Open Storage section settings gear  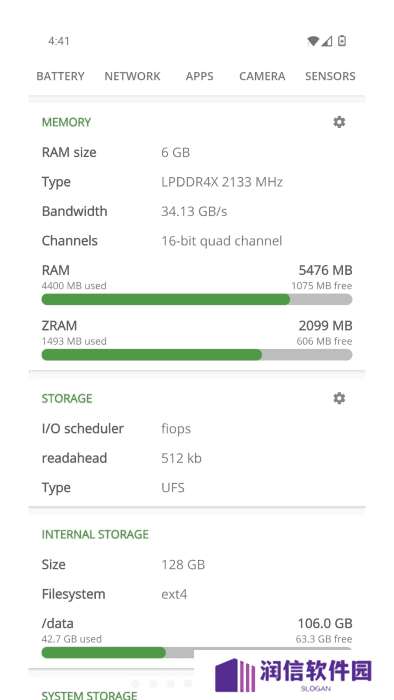point(339,398)
